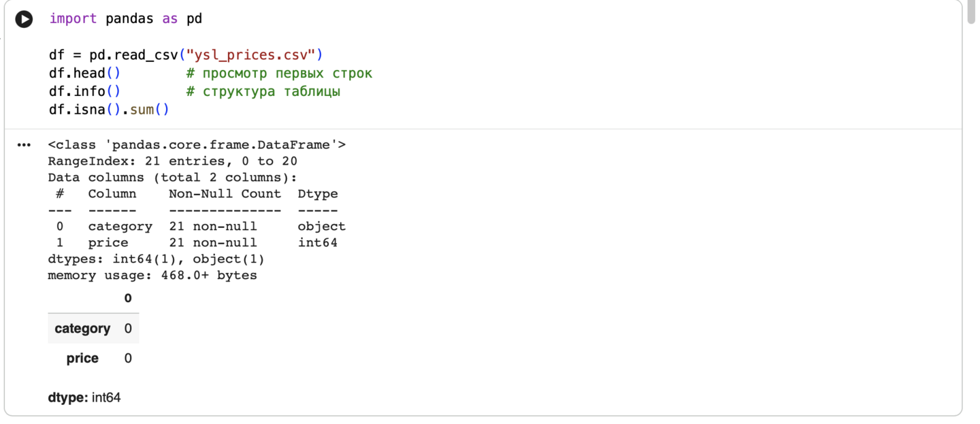980x424 pixels.
Task: Click the pd.read_csv code line
Action: [185, 54]
